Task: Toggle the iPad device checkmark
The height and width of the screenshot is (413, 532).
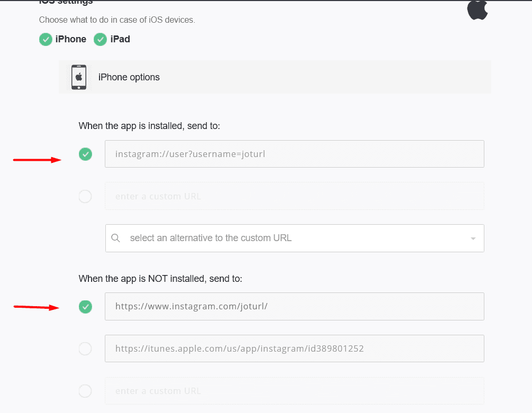Action: (x=100, y=39)
